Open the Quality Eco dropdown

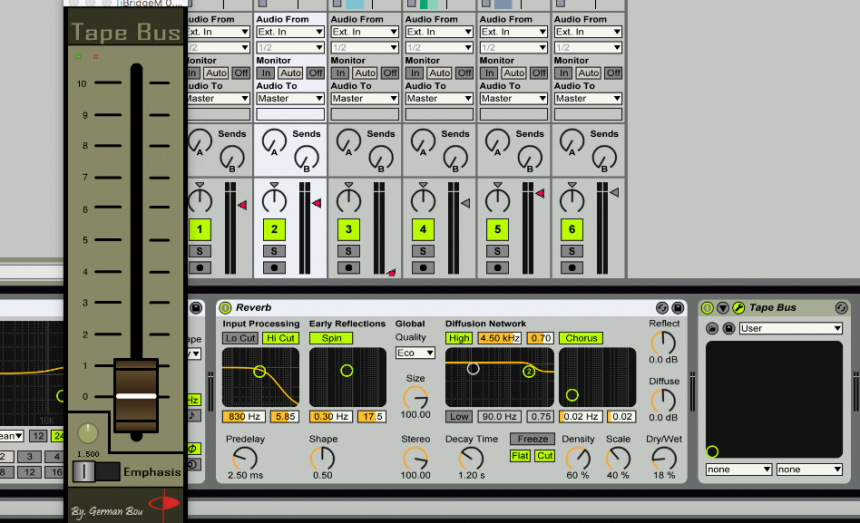(x=415, y=353)
